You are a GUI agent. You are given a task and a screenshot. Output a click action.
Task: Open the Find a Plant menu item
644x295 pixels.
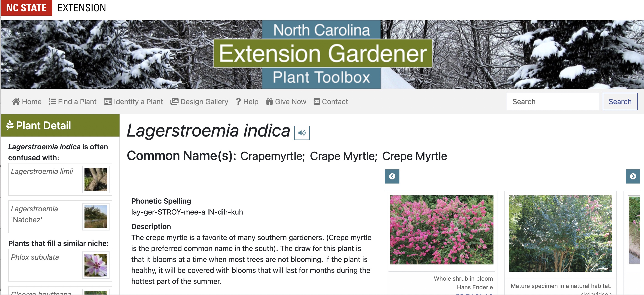coord(73,101)
